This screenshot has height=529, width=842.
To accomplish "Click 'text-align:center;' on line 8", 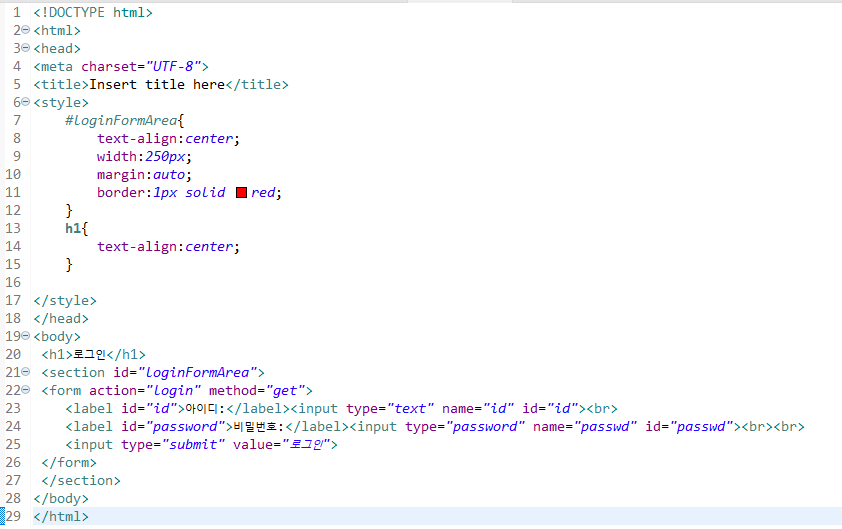I will click(168, 139).
